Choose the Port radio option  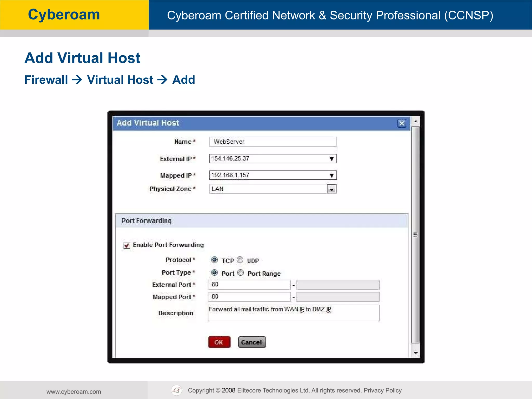pos(214,272)
